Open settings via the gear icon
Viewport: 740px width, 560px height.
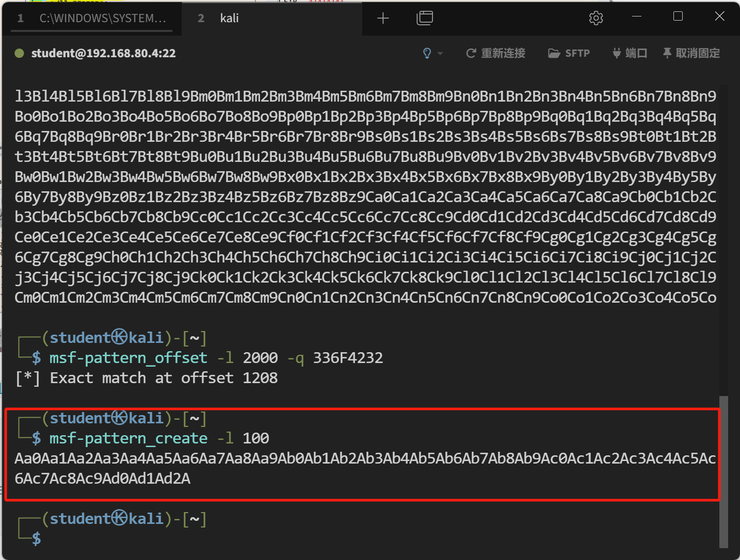[596, 19]
